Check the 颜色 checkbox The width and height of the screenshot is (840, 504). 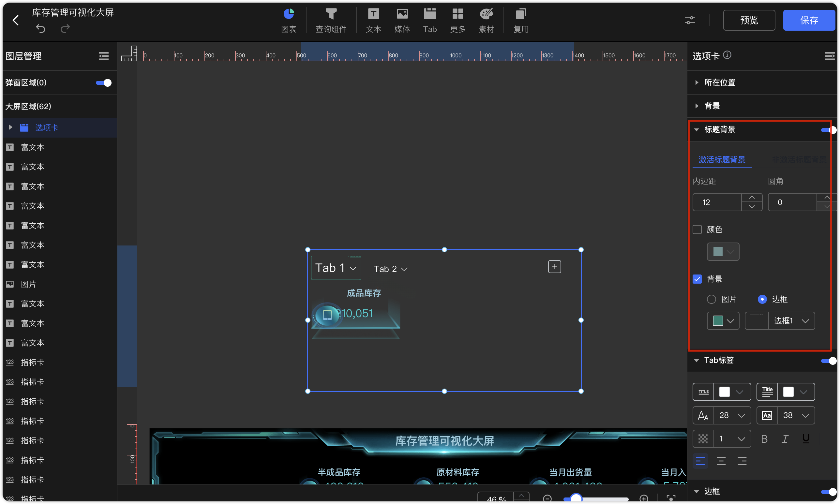pos(697,230)
